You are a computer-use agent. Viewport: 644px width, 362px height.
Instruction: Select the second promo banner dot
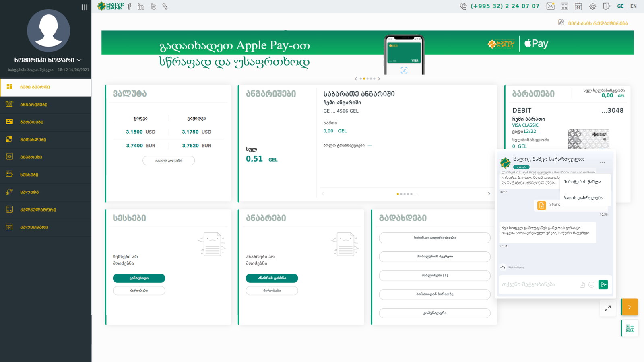click(364, 79)
